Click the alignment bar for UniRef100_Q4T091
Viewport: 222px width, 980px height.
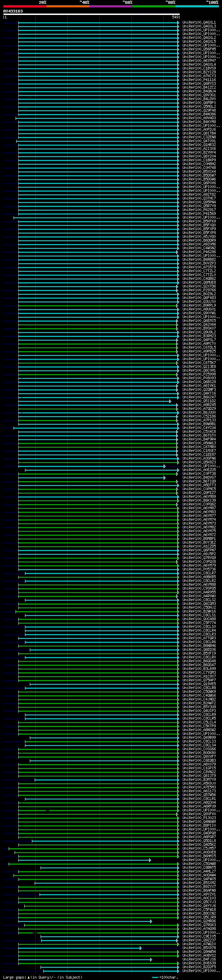click(98, 141)
